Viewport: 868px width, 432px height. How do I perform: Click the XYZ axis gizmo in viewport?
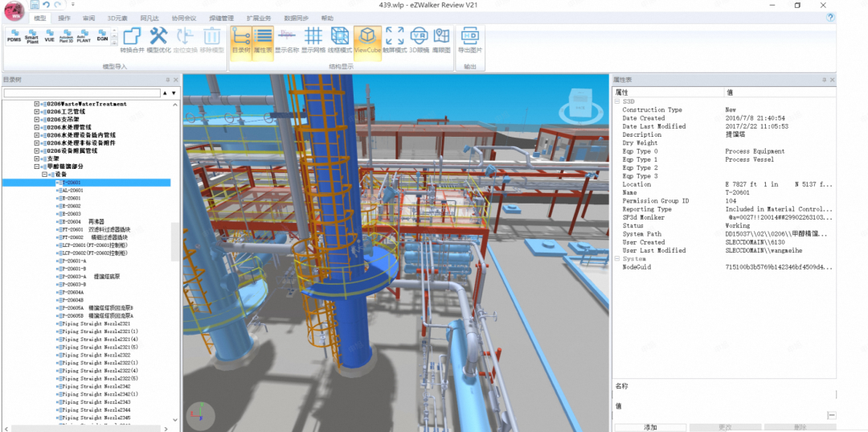[200, 415]
